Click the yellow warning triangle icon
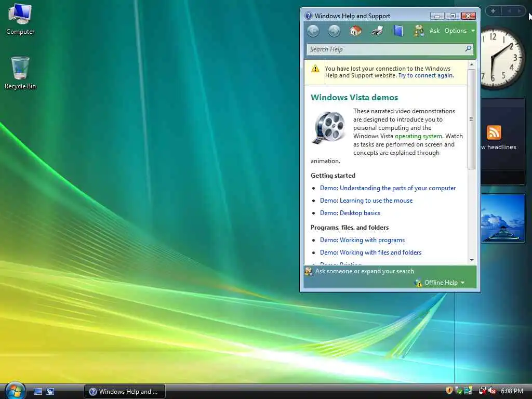The width and height of the screenshot is (532, 399). 315,69
